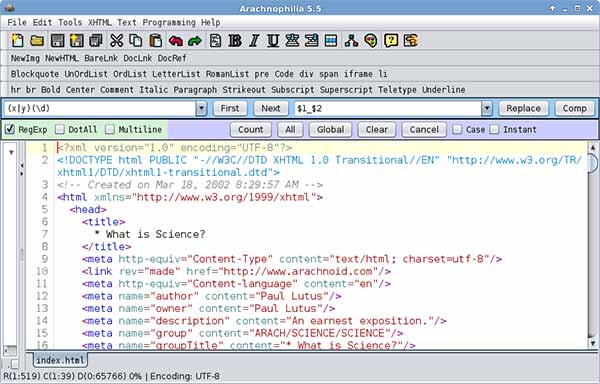Image resolution: width=600 pixels, height=384 pixels.
Task: Click the NewHTML toolbar item
Action: [62, 58]
